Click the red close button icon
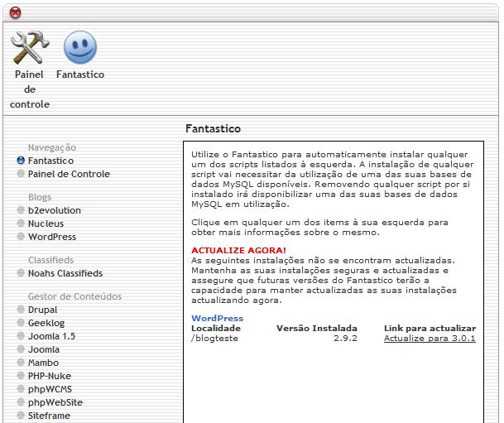 pos(15,13)
